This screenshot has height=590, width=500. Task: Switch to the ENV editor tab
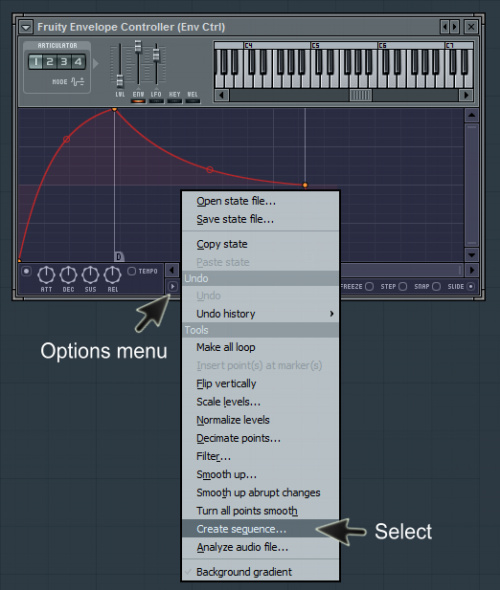coord(138,97)
